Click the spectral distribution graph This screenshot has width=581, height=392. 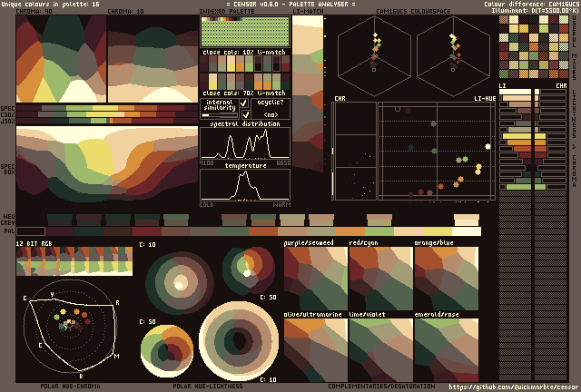tap(245, 143)
